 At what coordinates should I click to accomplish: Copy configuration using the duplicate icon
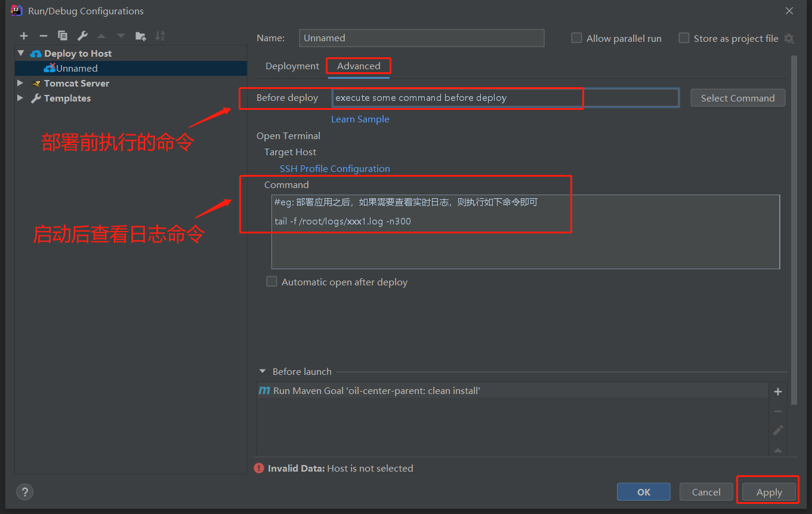tap(63, 36)
